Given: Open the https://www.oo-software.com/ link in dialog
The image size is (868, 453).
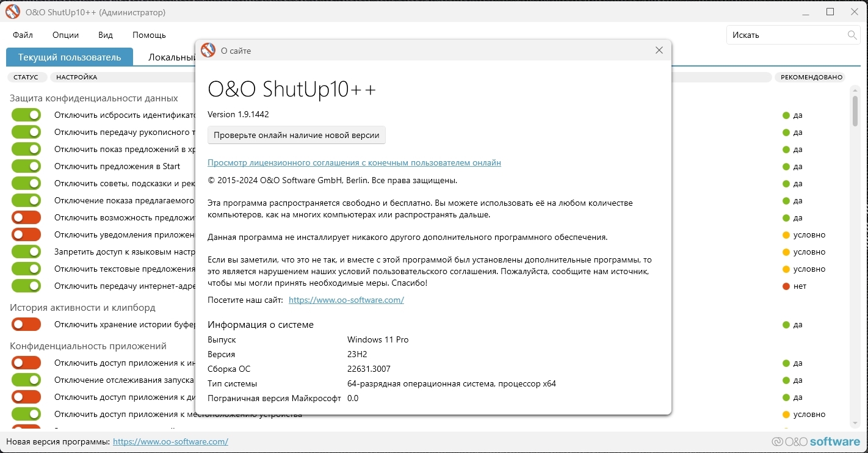Looking at the screenshot, I should coord(346,300).
